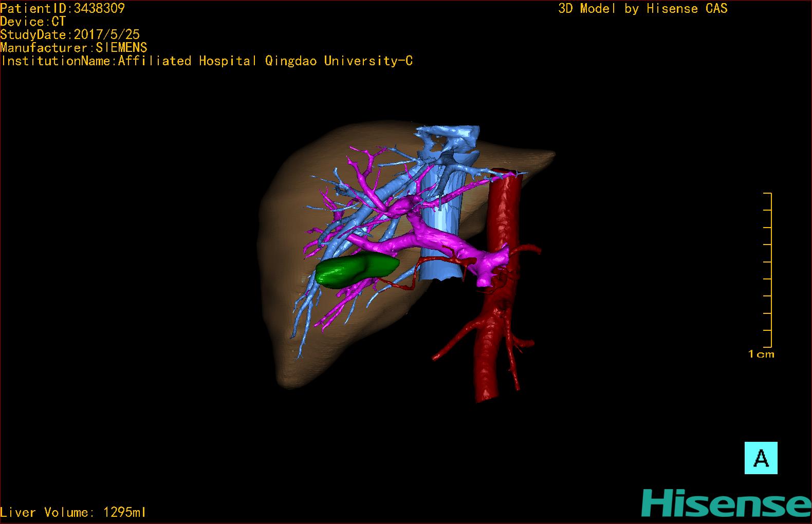Click the PatientID:3438309 text

63,8
